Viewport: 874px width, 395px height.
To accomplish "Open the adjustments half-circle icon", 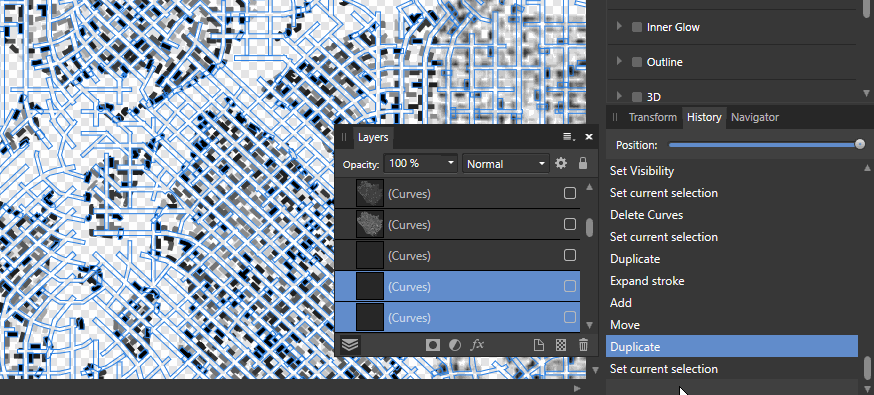I will [x=455, y=345].
